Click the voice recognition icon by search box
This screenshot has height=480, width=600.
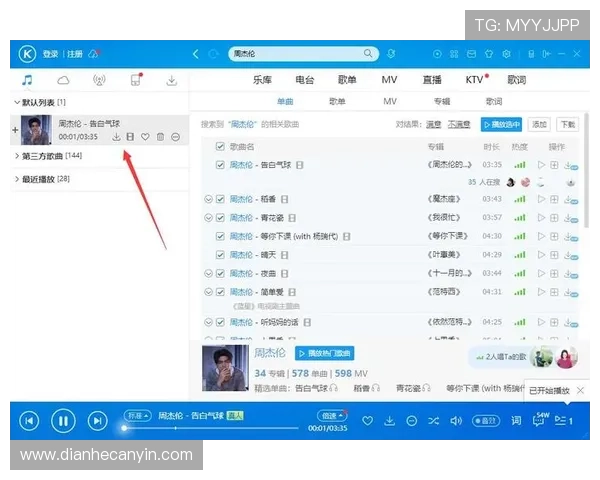point(391,54)
